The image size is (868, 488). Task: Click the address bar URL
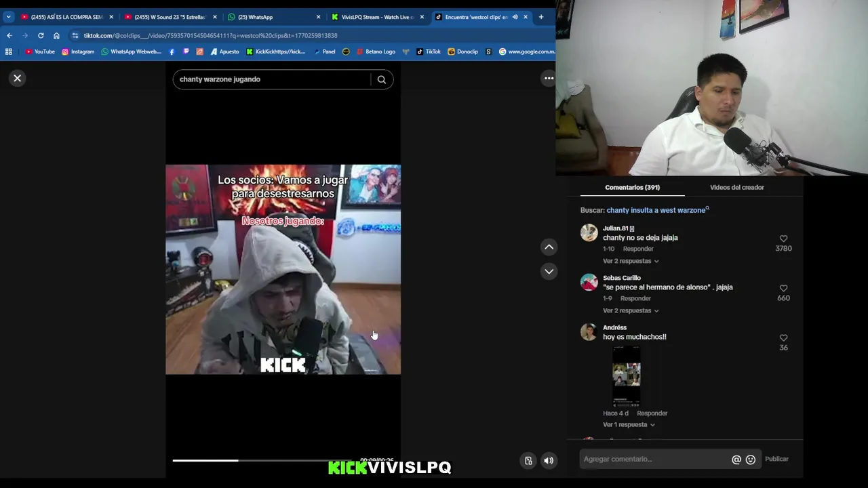pos(210,35)
